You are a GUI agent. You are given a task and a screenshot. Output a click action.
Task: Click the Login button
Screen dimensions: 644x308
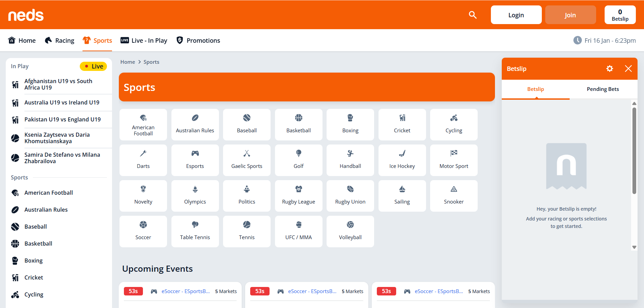click(x=516, y=15)
